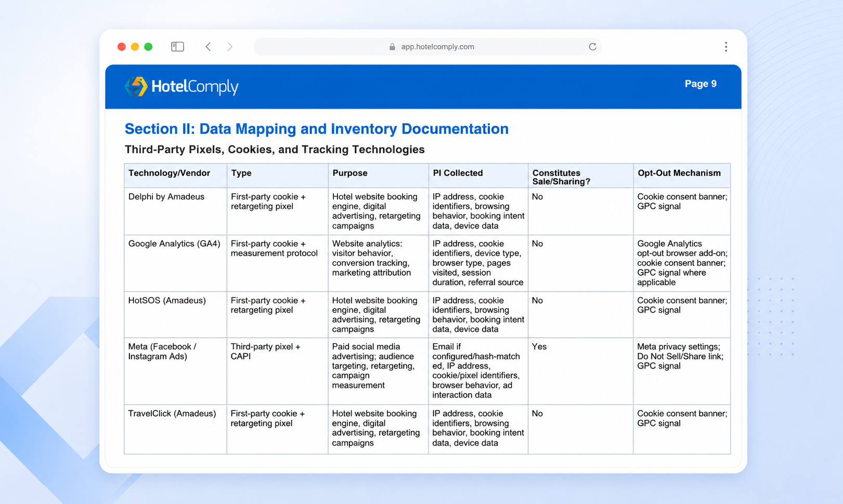Viewport: 843px width, 504px height.
Task: Open the three-dot browser menu
Action: [x=726, y=47]
